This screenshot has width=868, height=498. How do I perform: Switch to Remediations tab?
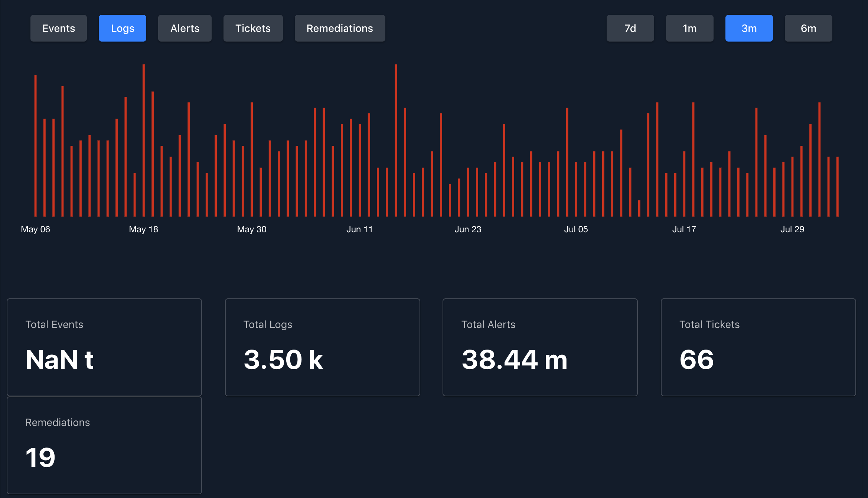340,28
